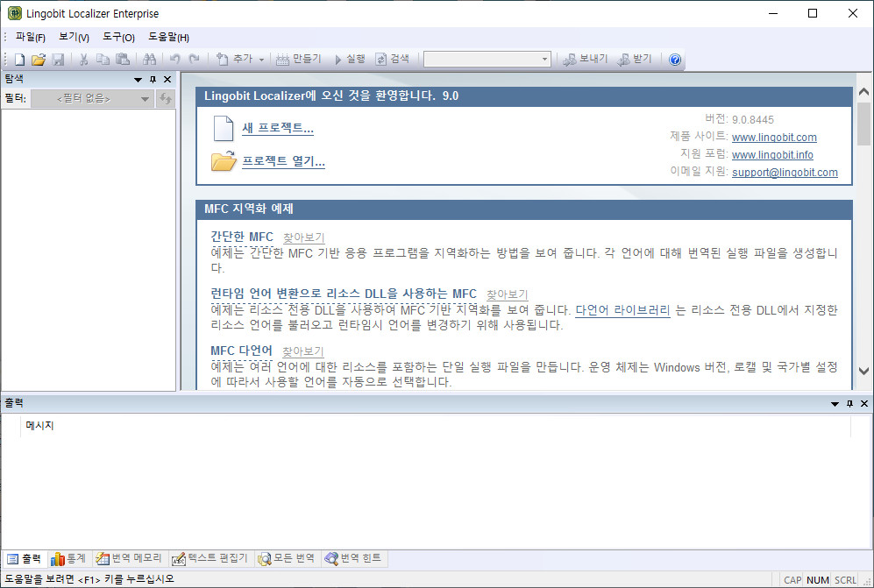
Task: Click the 받기 (Receive) toolbar button
Action: click(635, 59)
